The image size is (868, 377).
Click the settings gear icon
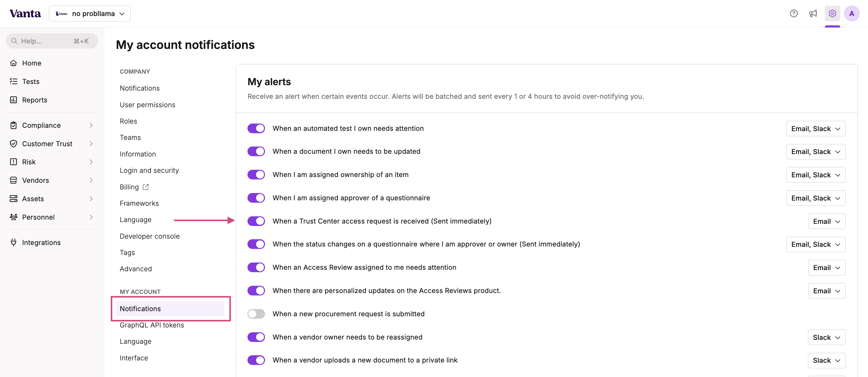tap(832, 14)
